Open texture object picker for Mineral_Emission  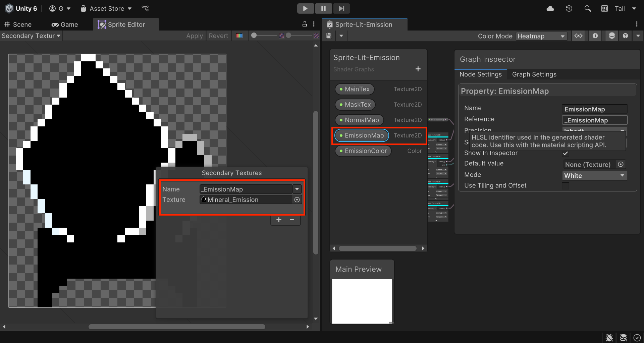coord(297,200)
